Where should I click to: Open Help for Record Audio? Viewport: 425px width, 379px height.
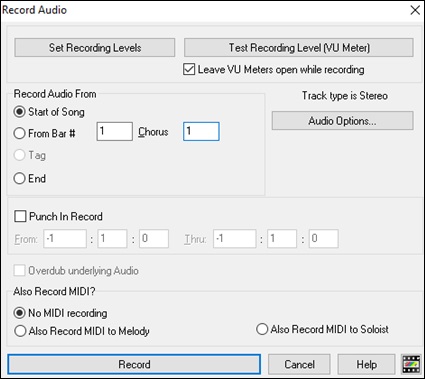tap(366, 364)
